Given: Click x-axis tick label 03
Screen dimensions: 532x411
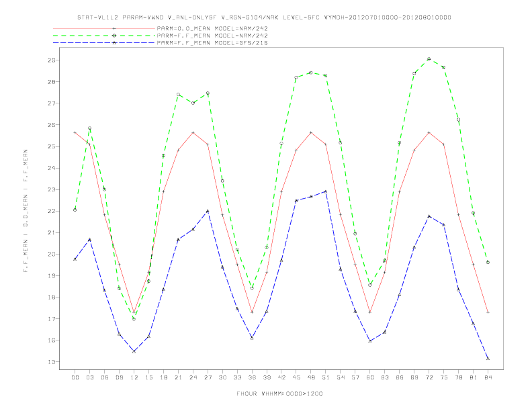Looking at the screenshot, I should tap(90, 377).
